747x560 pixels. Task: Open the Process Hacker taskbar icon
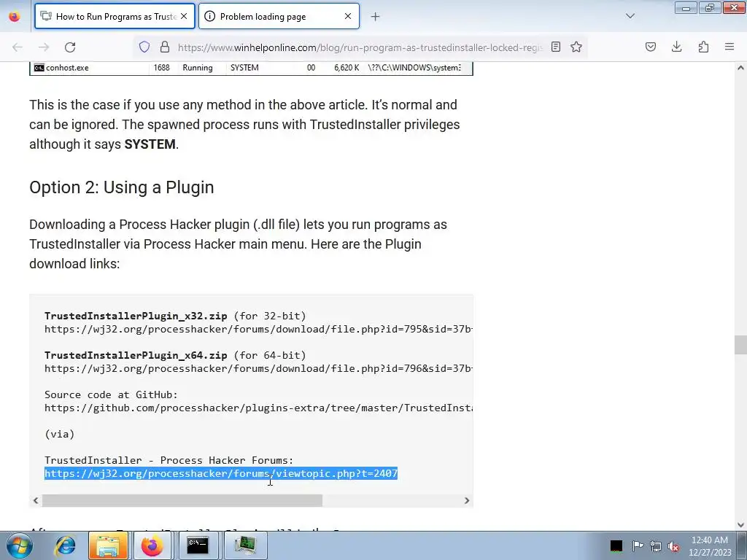click(245, 545)
